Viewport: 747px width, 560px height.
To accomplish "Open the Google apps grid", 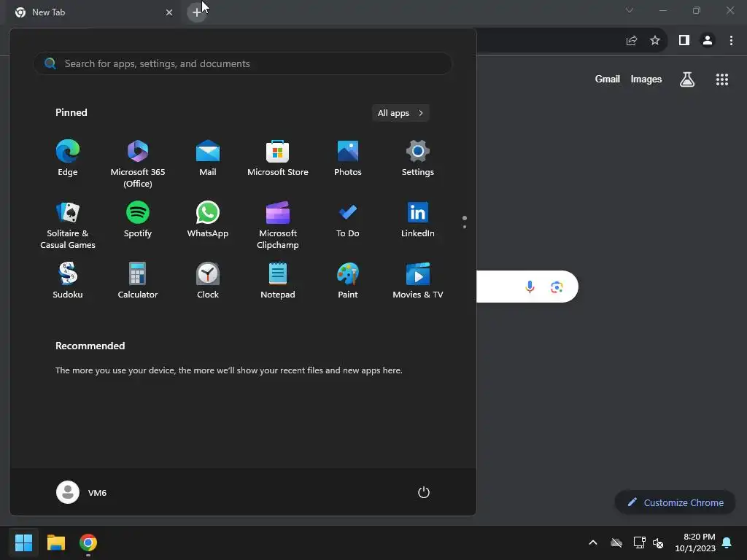I will (x=722, y=79).
